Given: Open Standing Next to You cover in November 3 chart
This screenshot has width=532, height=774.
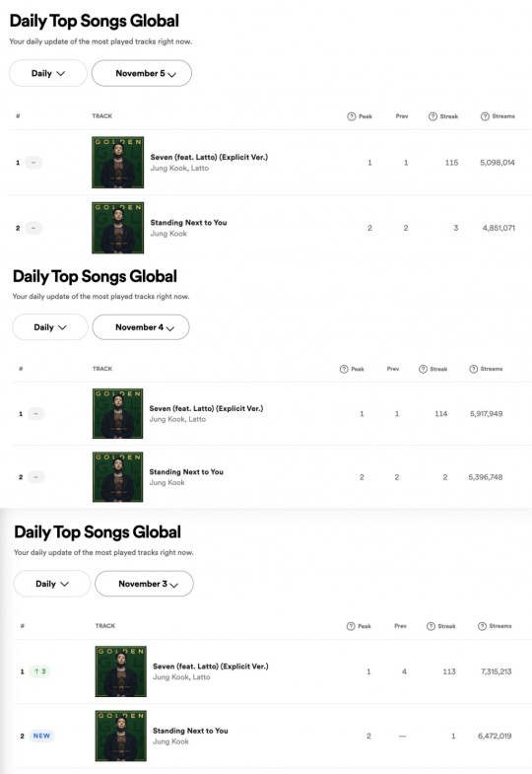Looking at the screenshot, I should pos(121,736).
